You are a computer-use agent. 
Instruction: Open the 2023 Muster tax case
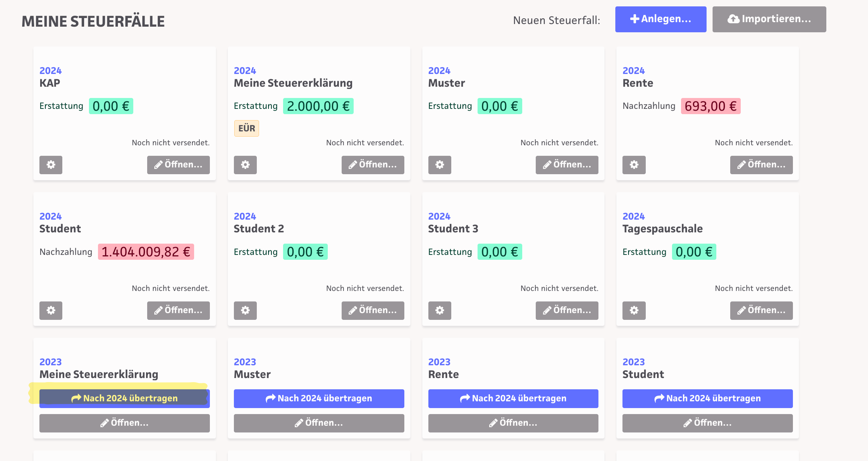point(319,423)
